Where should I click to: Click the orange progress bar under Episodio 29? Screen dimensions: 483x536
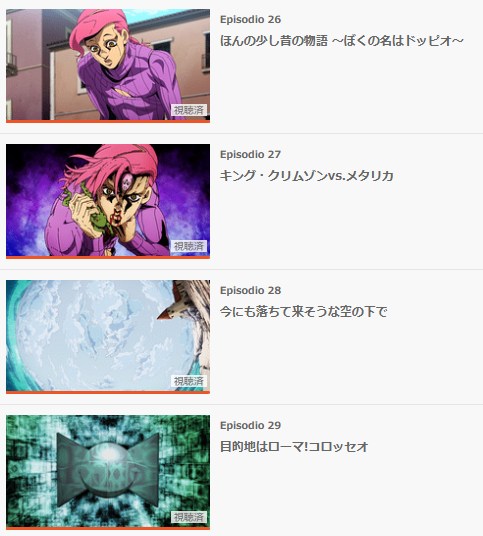tap(108, 528)
